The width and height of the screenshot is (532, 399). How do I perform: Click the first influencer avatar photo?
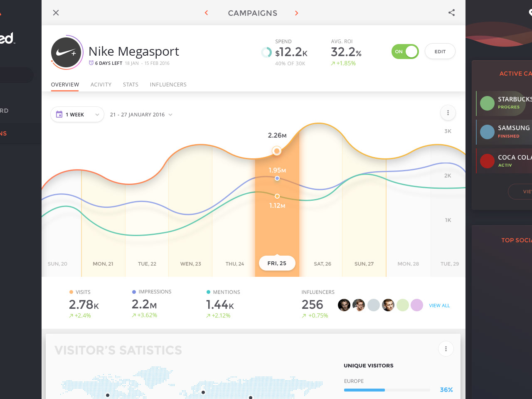coord(344,305)
